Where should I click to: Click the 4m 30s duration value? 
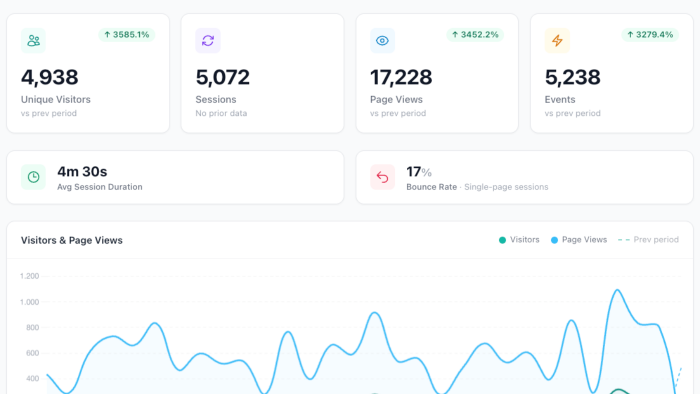82,172
